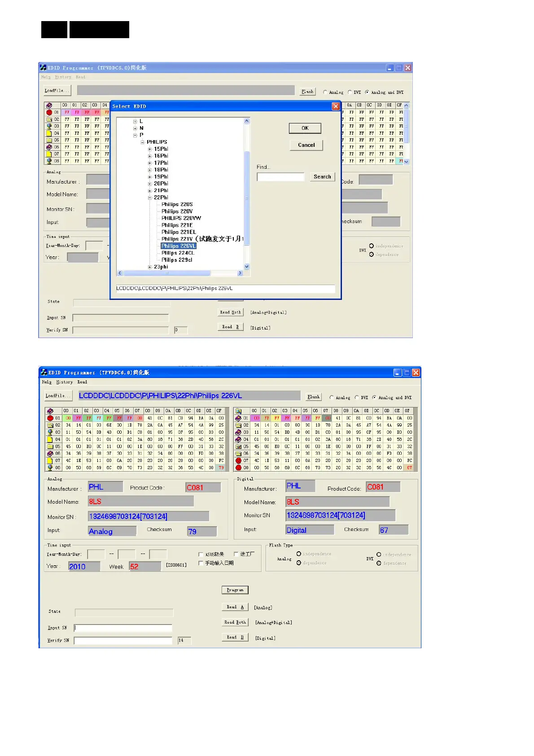Click the title bar app icon of the loaded EDID Programmer window
This screenshot has width=534, height=756.
[x=44, y=372]
